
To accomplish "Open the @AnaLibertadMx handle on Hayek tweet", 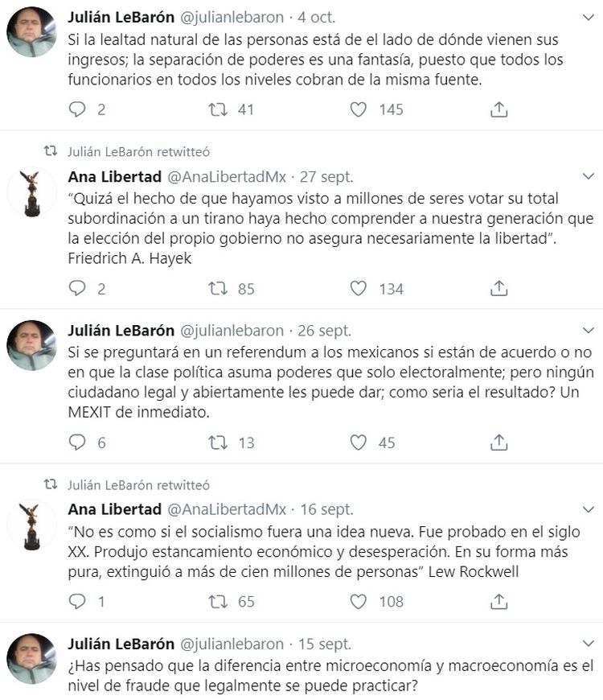I will 226,177.
